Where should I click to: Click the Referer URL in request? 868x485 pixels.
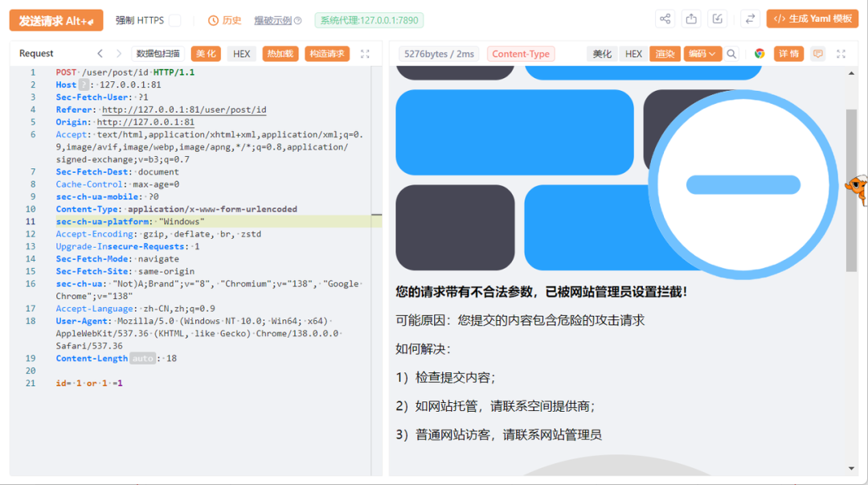tap(184, 109)
